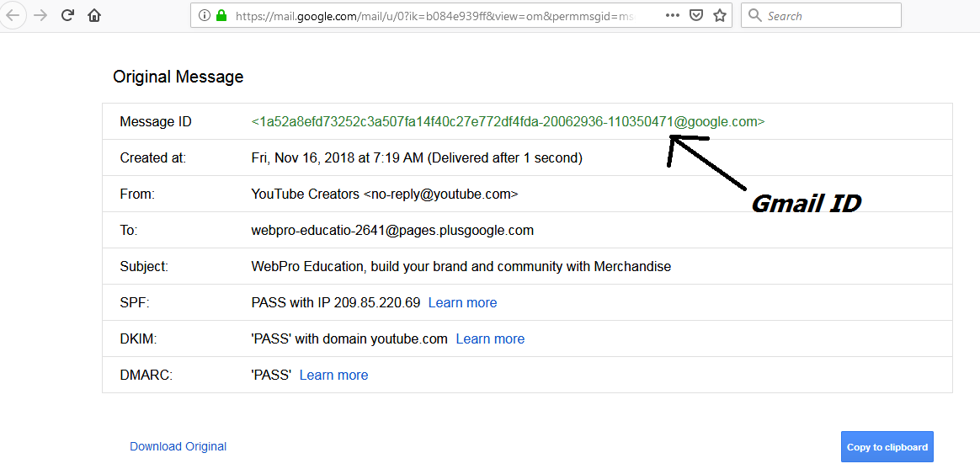Open the page actions three-dot menu
980x469 pixels.
click(674, 16)
